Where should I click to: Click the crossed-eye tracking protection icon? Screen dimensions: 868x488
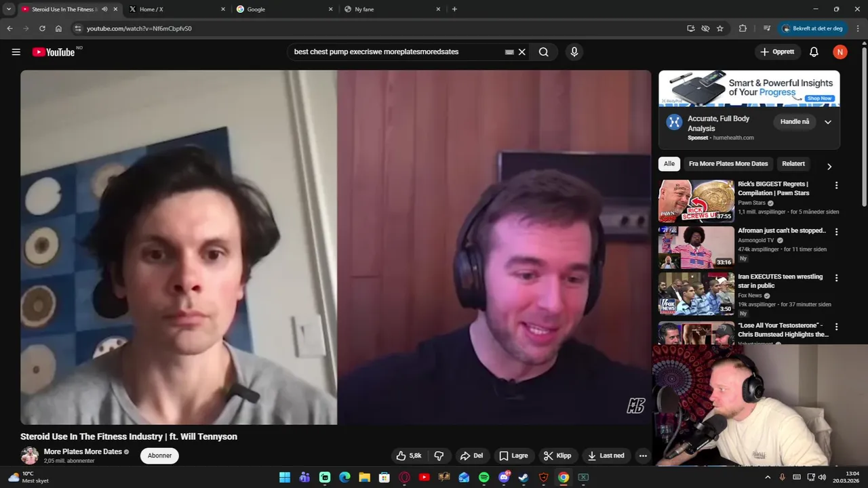coord(705,28)
